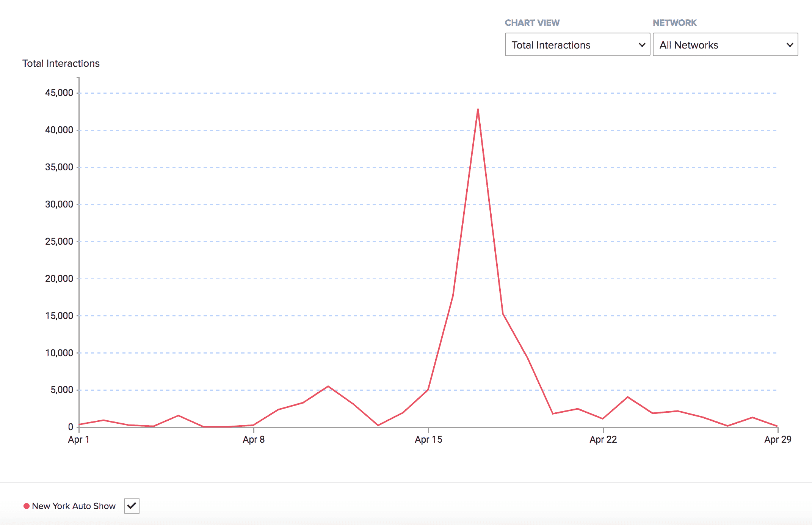Click the 45,000 y-axis label

(59, 93)
